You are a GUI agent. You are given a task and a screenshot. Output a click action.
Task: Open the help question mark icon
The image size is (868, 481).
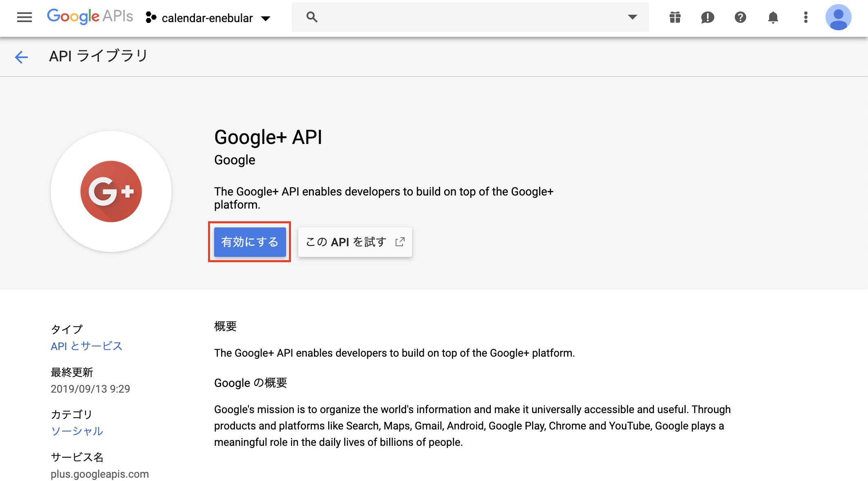pos(740,17)
